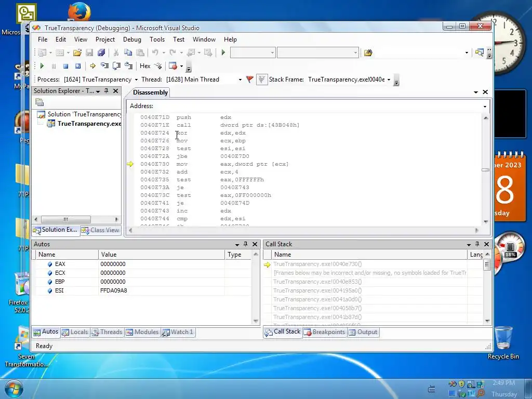Continue debugging with green play in debug toolbar
This screenshot has width=532, height=399.
42,66
